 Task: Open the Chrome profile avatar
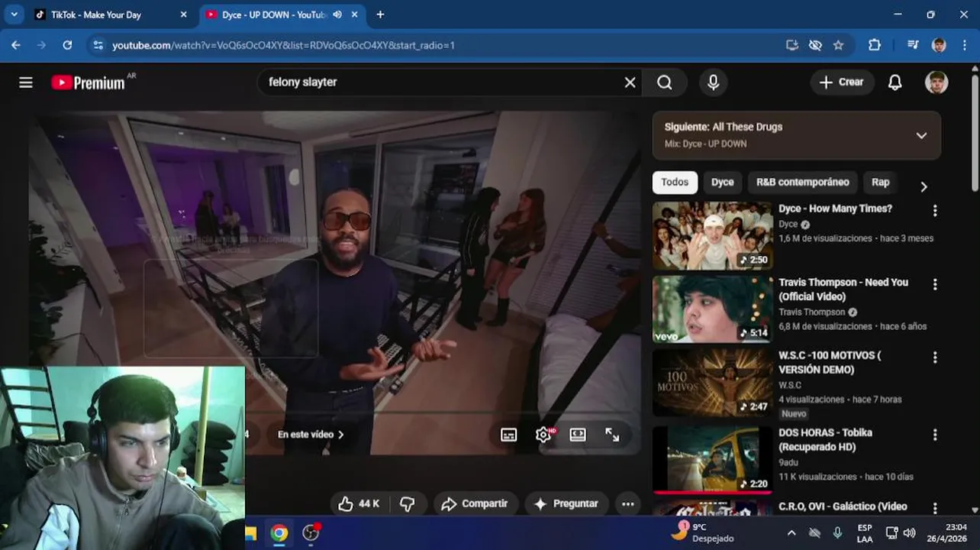coord(939,45)
